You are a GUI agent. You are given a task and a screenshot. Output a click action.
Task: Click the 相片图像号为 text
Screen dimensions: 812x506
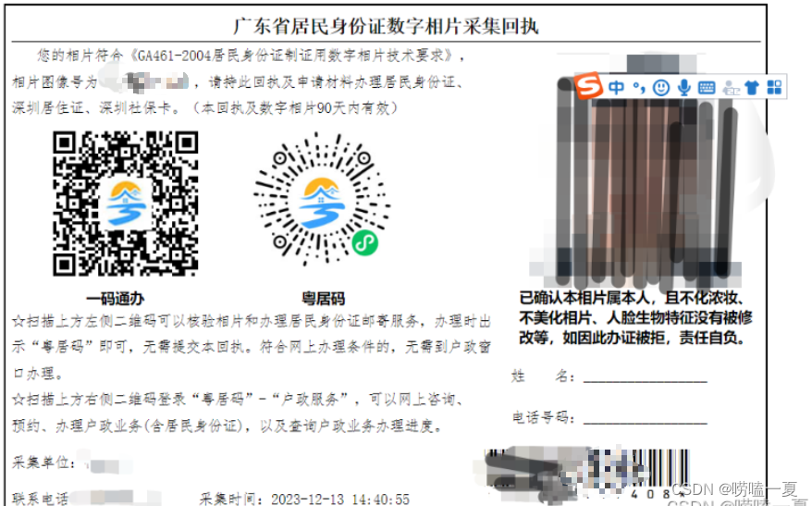[x=55, y=81]
